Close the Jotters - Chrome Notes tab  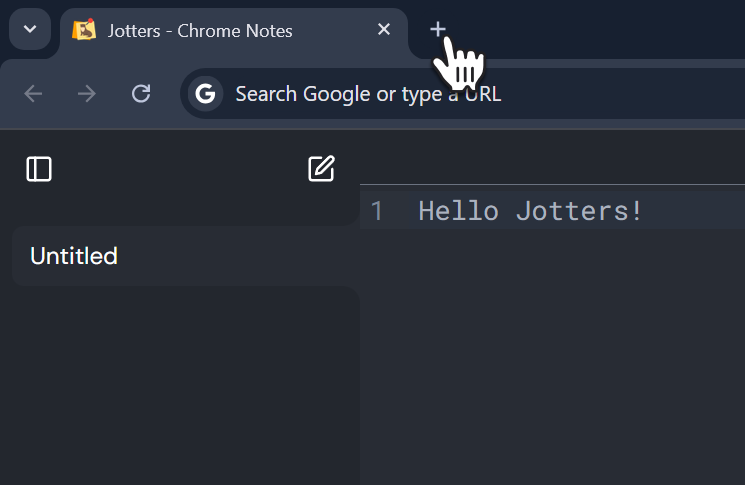click(384, 30)
